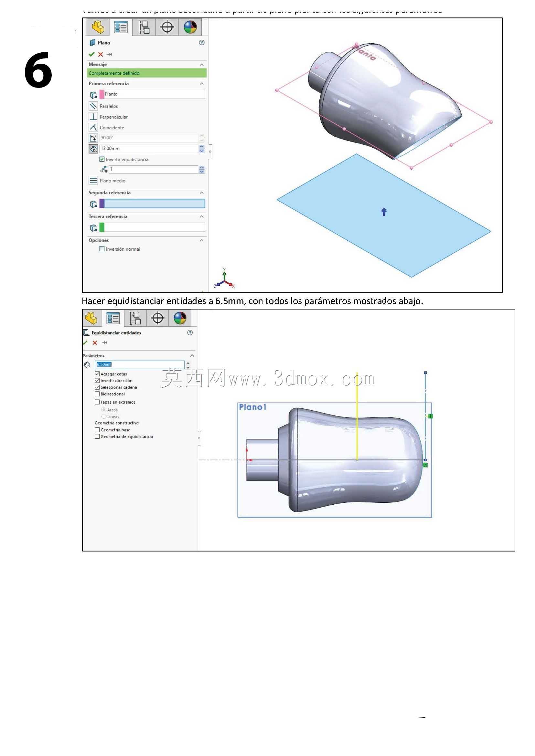
Task: Click the Equidistanciar entidades title icon
Action: (x=86, y=332)
